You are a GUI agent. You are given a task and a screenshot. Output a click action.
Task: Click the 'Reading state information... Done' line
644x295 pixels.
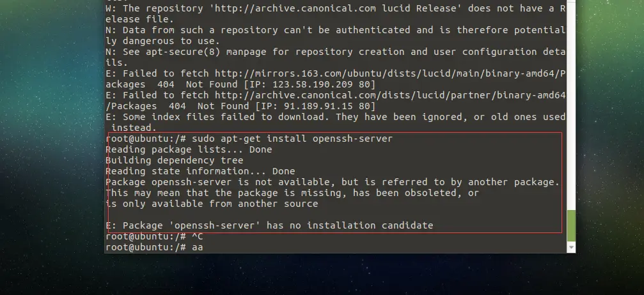(x=200, y=171)
